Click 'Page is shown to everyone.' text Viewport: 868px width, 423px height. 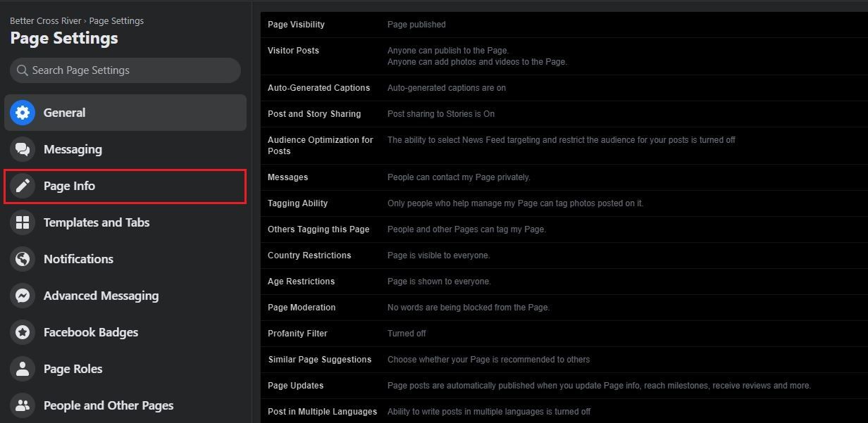[439, 282]
